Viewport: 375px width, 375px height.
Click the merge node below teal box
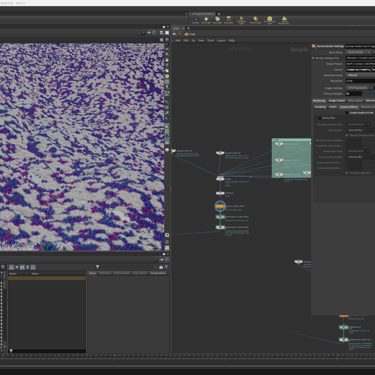(x=220, y=179)
